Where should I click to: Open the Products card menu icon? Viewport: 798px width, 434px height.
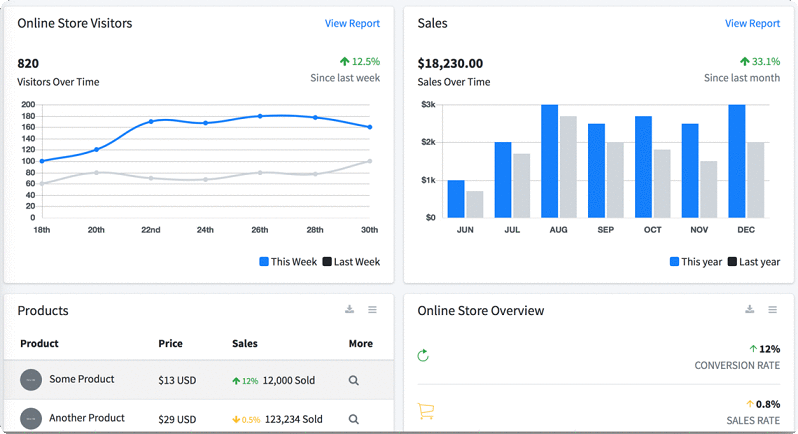point(372,310)
